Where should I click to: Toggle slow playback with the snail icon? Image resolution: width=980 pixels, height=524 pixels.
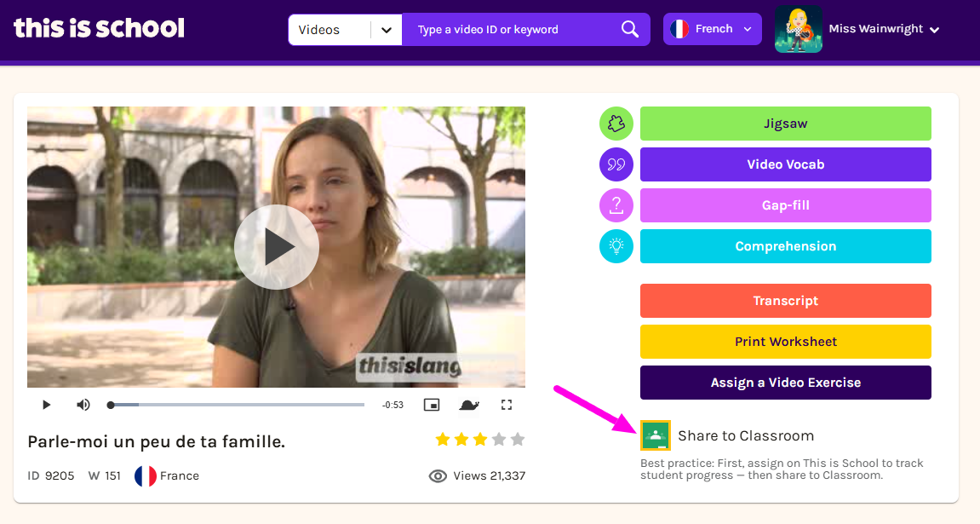[469, 405]
